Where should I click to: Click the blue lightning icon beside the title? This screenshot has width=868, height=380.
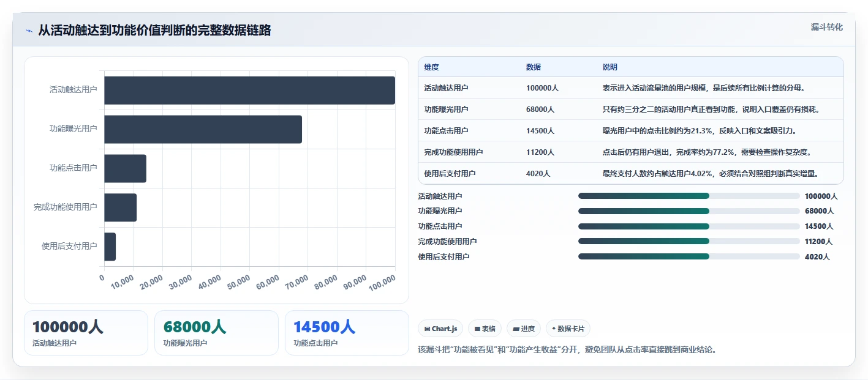(x=29, y=31)
